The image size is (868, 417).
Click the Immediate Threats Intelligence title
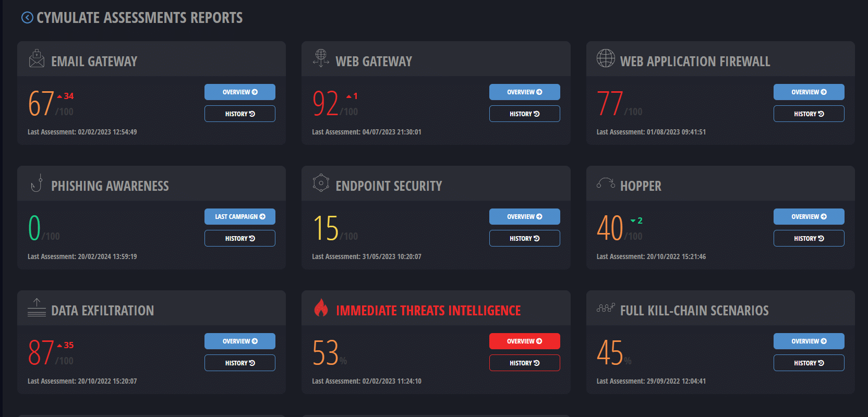(428, 311)
